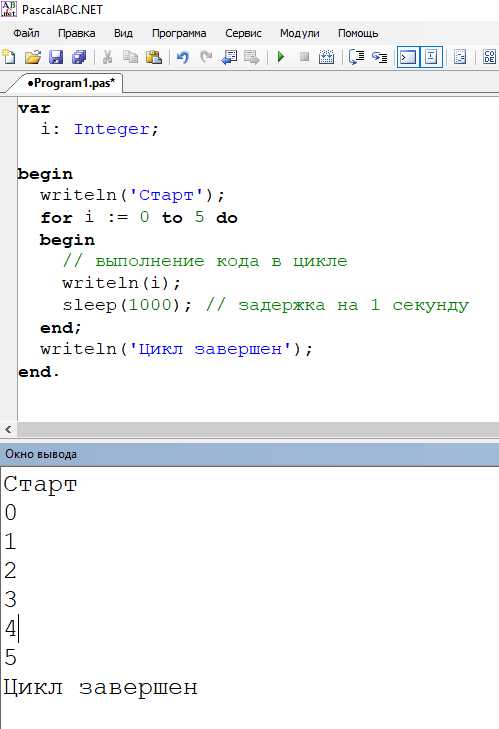
Task: Undo the last edit with the blue arrow
Action: (183, 57)
